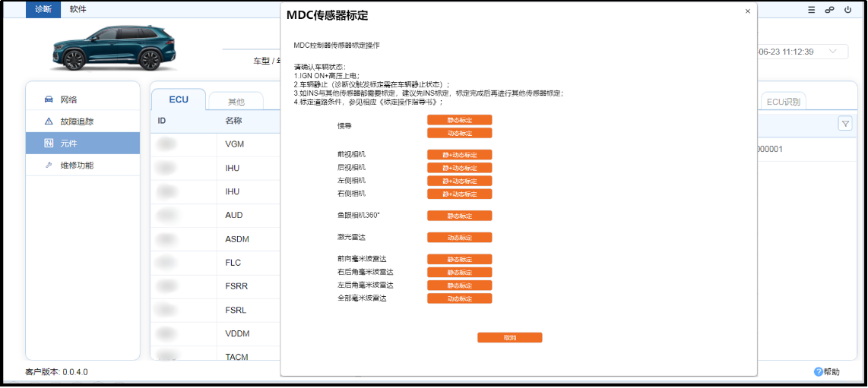Click the 帮助 help link
Viewport: 868px width, 388px height.
832,372
